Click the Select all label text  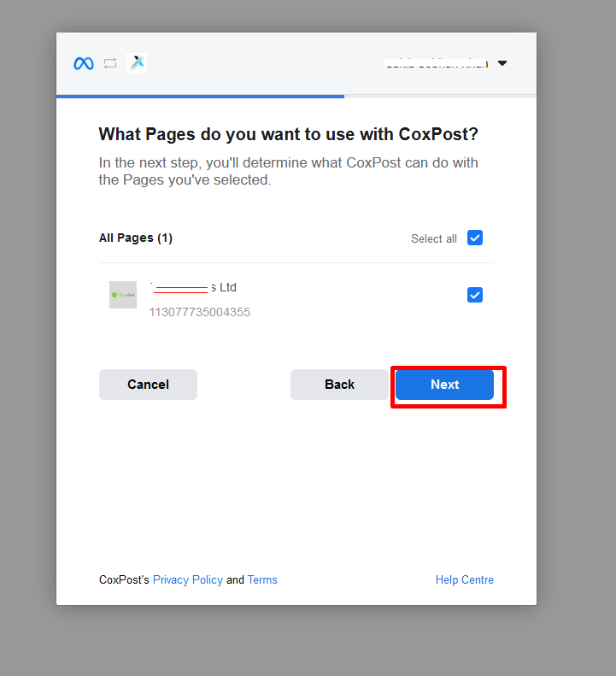(x=434, y=238)
